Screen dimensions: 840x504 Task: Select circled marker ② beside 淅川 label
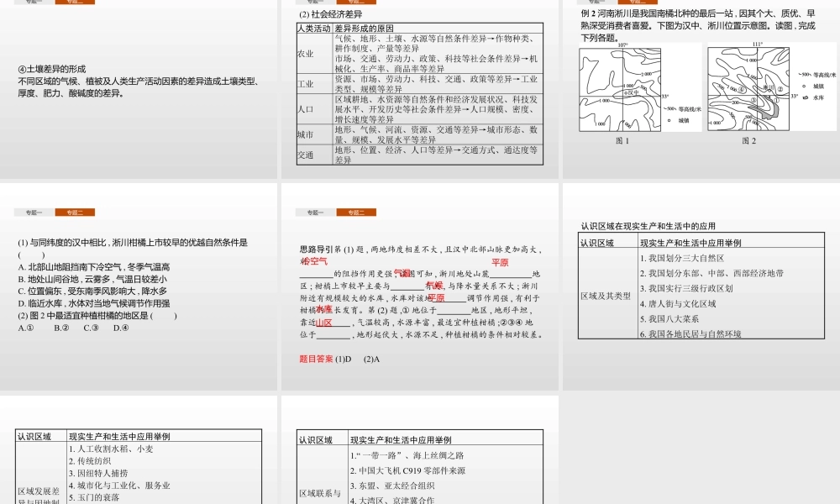click(x=780, y=90)
